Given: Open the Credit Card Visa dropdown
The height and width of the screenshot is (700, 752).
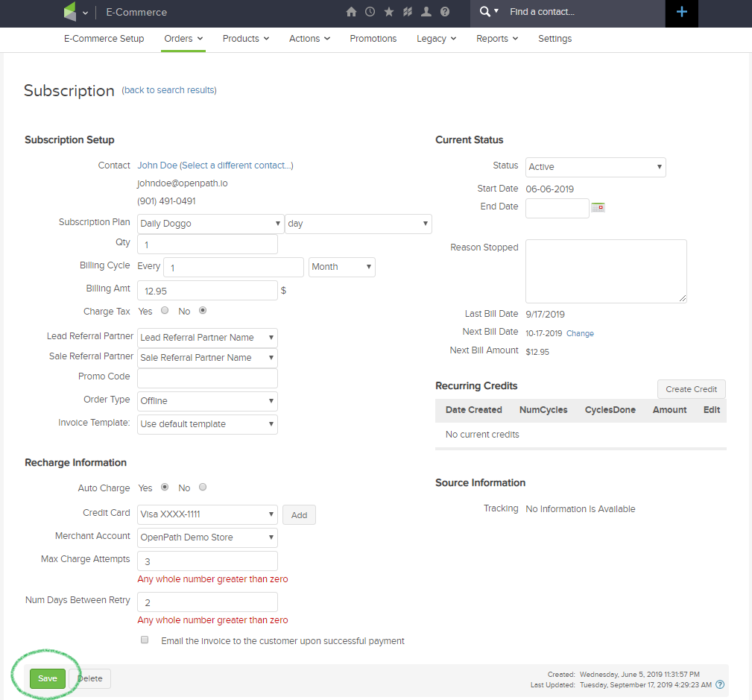Looking at the screenshot, I should coord(207,514).
